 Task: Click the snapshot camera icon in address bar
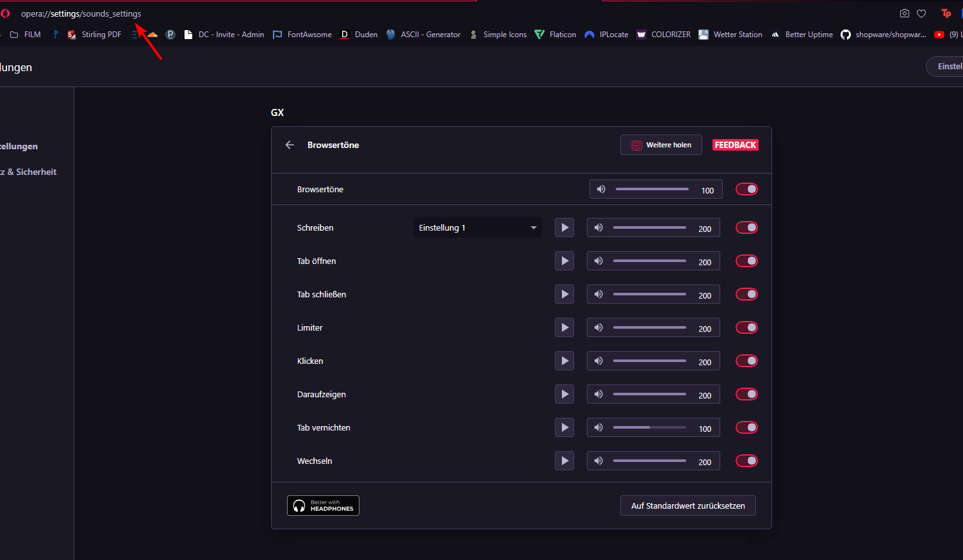[904, 13]
